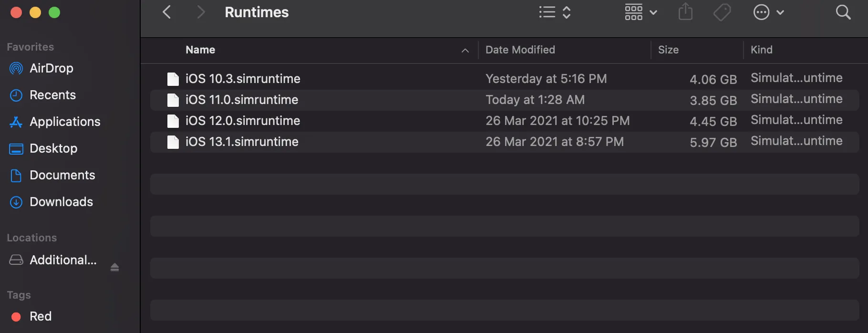868x333 pixels.
Task: Expand the Group By grid dropdown
Action: tap(641, 12)
